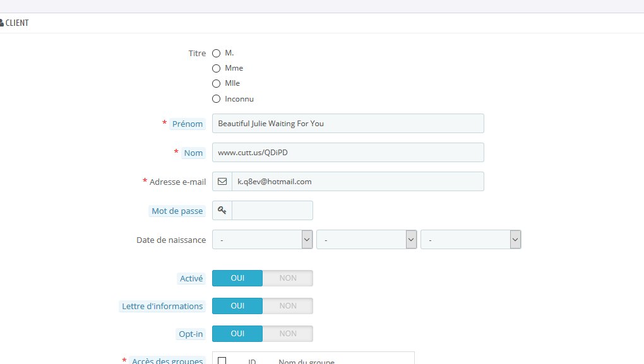Select the Mlle title option
This screenshot has height=364, width=644.
pyautogui.click(x=217, y=84)
